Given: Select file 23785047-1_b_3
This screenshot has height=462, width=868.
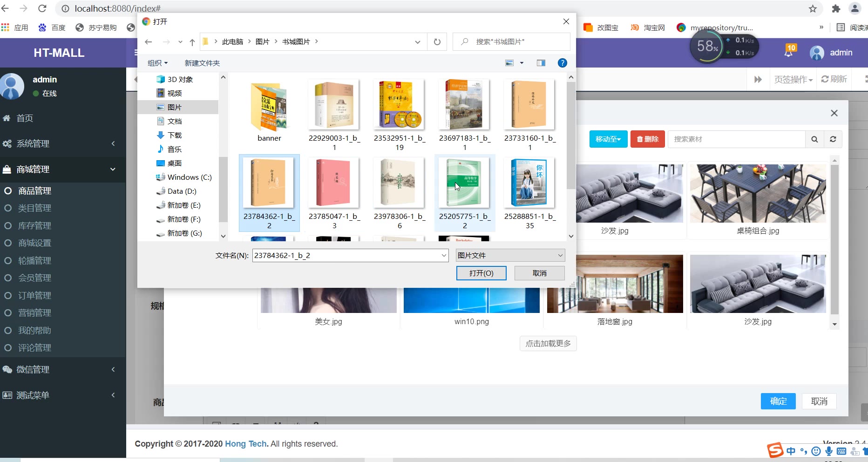Looking at the screenshot, I should (x=334, y=193).
